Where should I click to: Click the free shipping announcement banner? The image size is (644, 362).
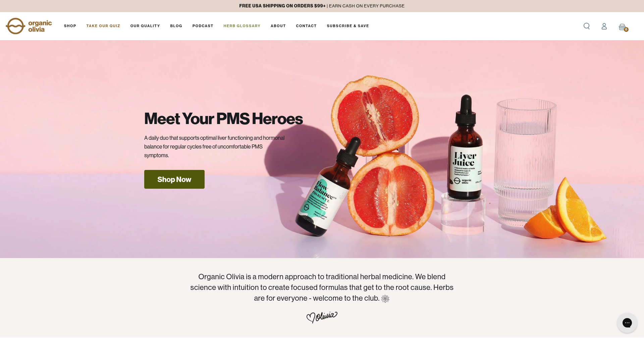click(322, 6)
